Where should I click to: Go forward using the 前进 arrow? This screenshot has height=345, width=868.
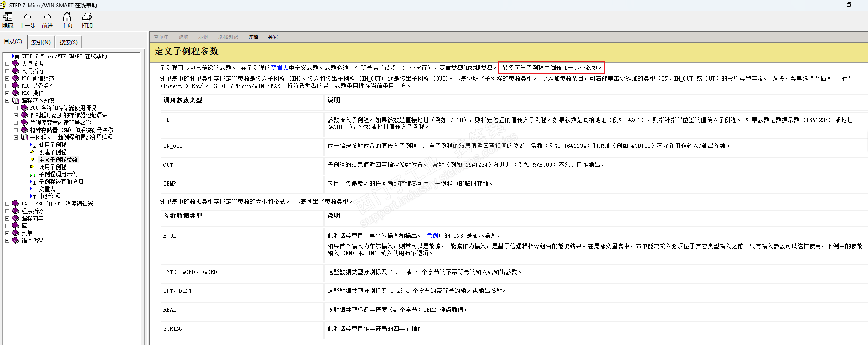tap(47, 20)
